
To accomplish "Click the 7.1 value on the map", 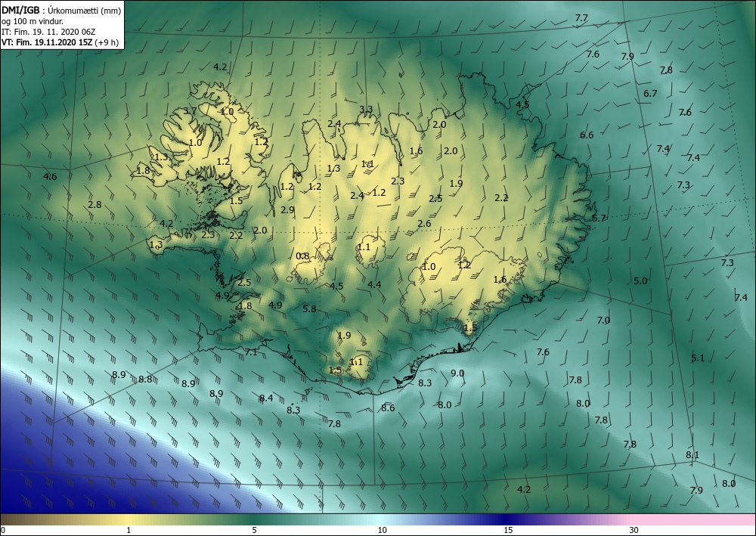I will (x=251, y=352).
